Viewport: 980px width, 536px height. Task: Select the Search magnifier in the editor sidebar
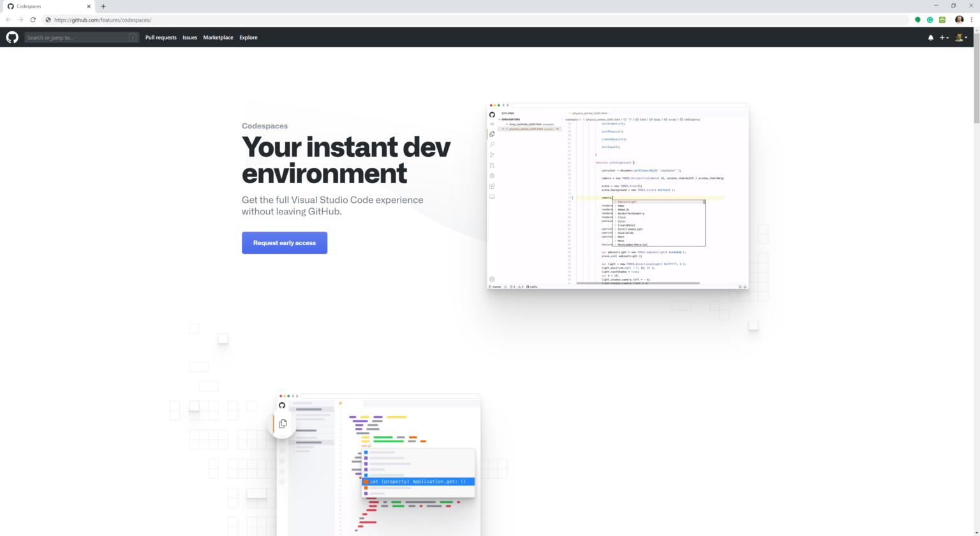(492, 144)
